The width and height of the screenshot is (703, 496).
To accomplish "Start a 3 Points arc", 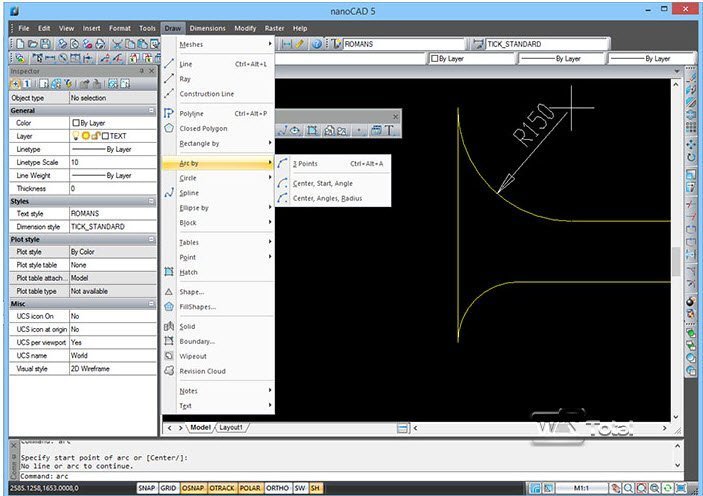I will [307, 163].
